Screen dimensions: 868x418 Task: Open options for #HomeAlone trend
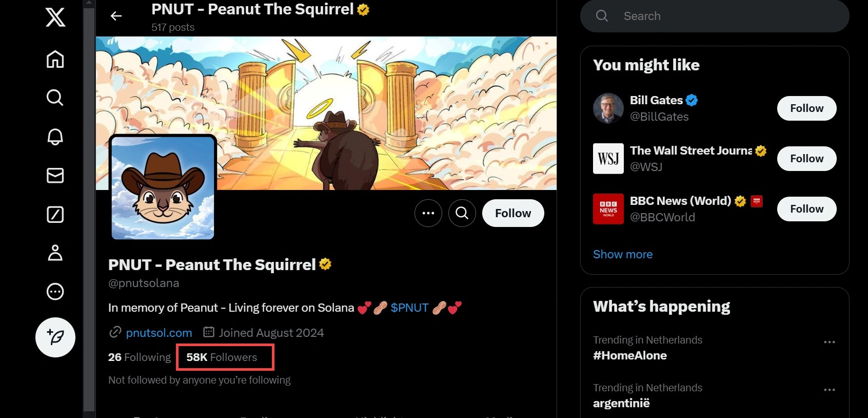point(830,342)
